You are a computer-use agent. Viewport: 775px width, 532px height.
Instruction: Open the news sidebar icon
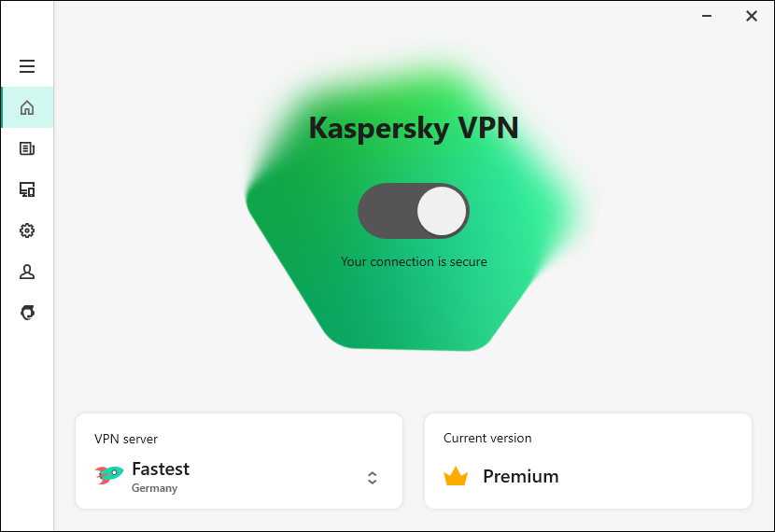(x=27, y=148)
